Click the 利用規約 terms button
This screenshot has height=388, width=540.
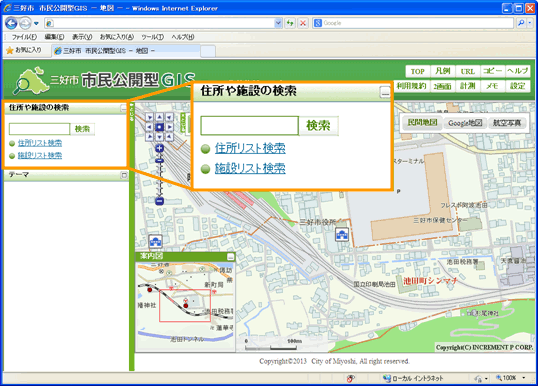coord(411,86)
